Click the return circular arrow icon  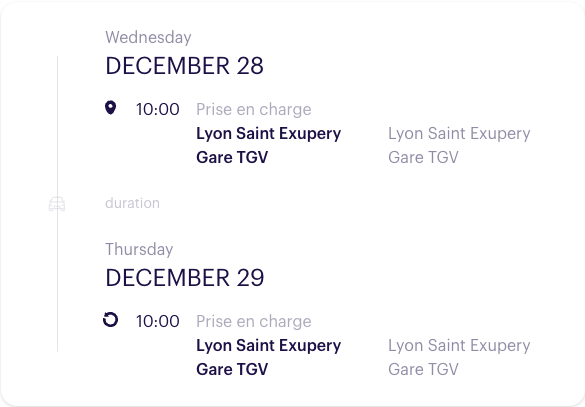[x=110, y=320]
